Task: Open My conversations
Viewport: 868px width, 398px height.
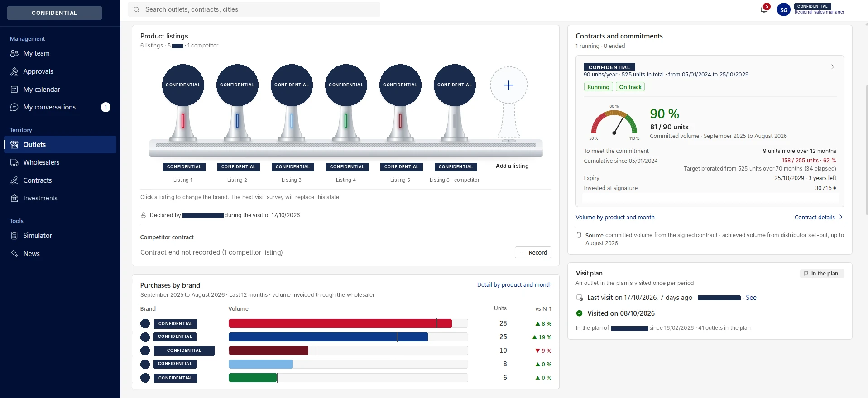Action: [60, 107]
